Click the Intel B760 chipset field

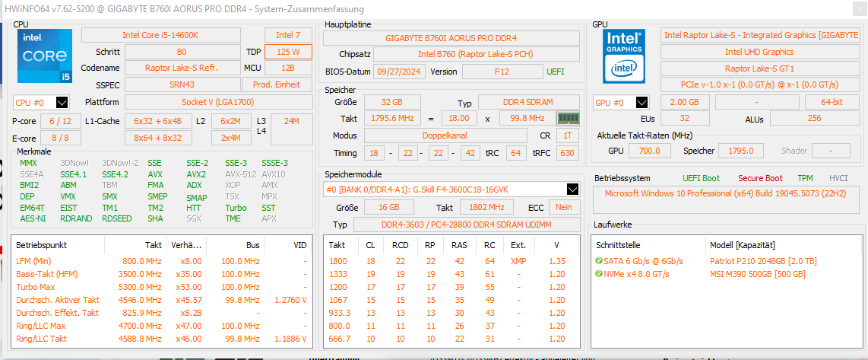[x=476, y=54]
